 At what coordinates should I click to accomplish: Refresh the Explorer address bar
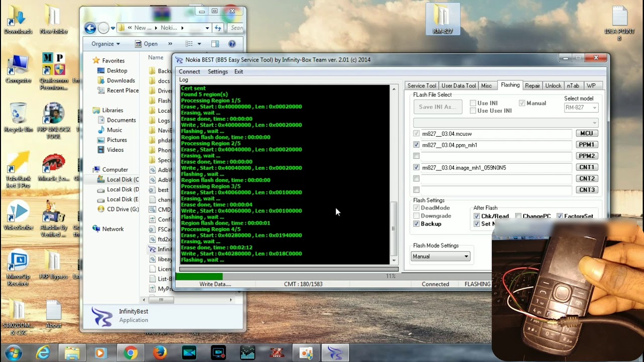point(218,28)
